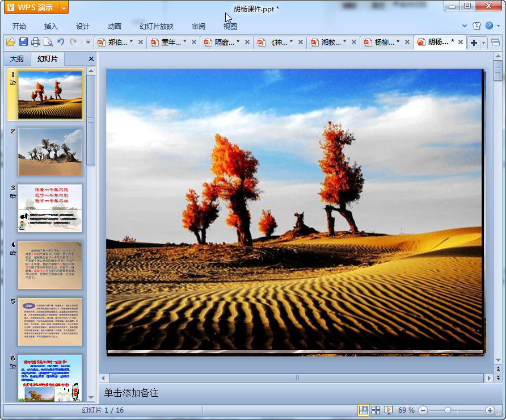Click the animation star icon on slide 3

pos(13,196)
